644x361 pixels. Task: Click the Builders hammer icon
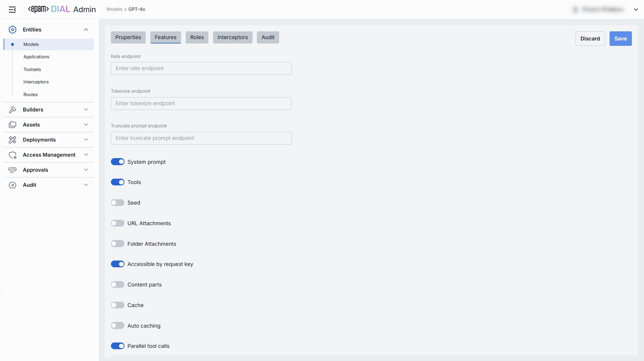coord(12,110)
